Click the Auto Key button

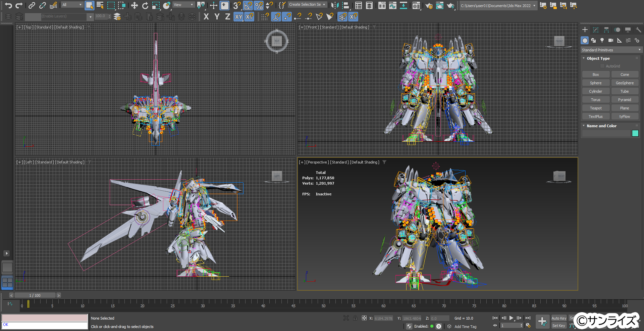[x=559, y=318]
